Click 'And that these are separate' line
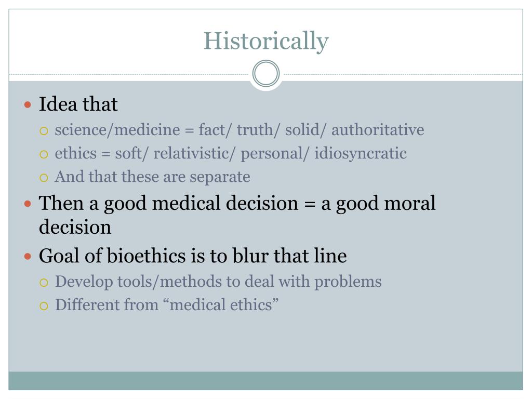 152,177
